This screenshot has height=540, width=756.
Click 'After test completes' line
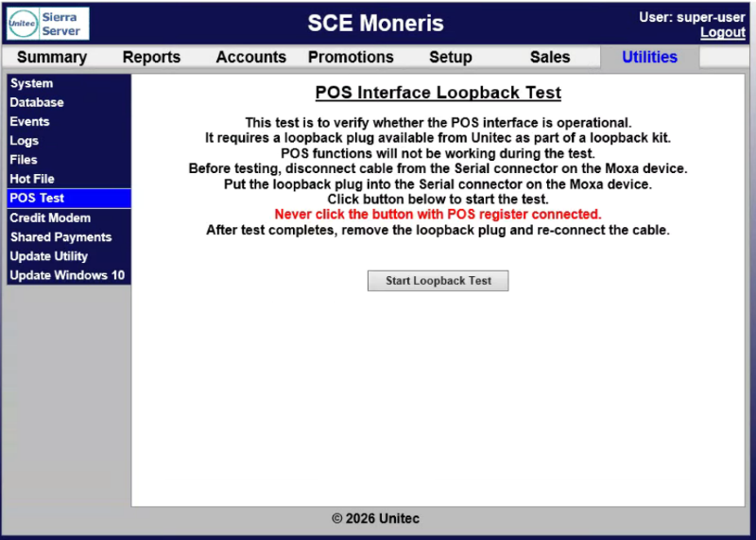coord(438,230)
